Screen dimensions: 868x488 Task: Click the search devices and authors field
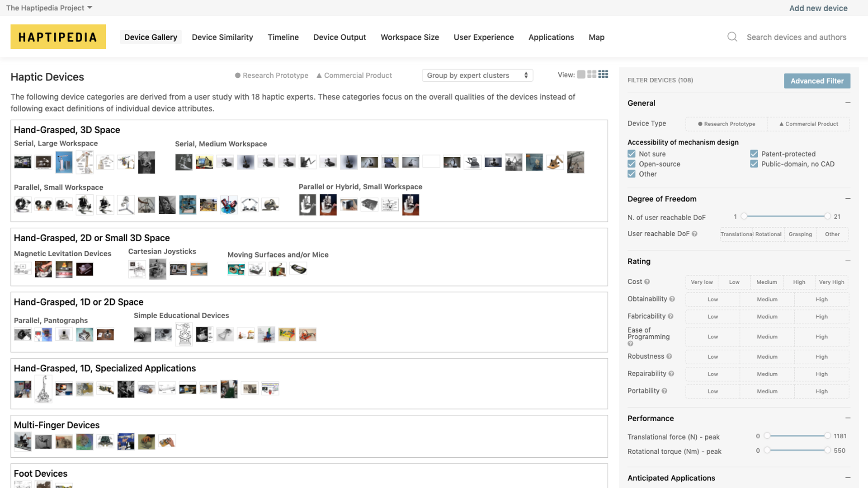coord(796,37)
